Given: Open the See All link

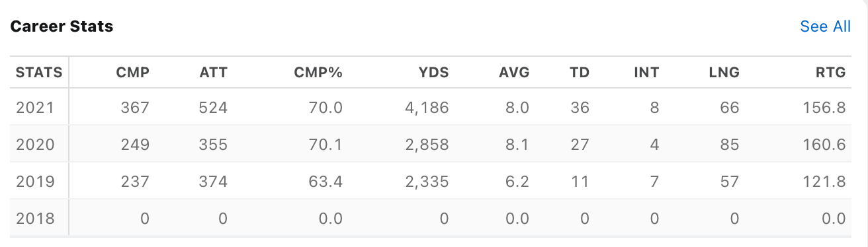Looking at the screenshot, I should tap(825, 26).
